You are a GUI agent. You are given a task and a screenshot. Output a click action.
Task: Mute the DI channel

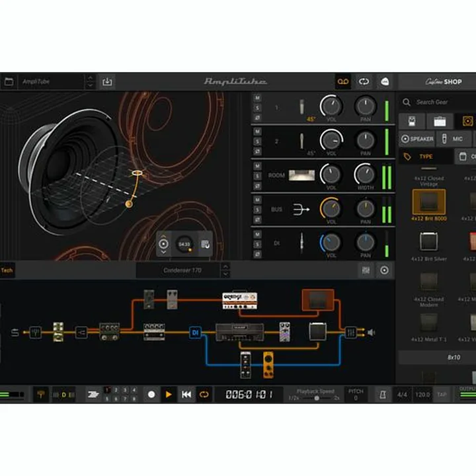point(257,234)
